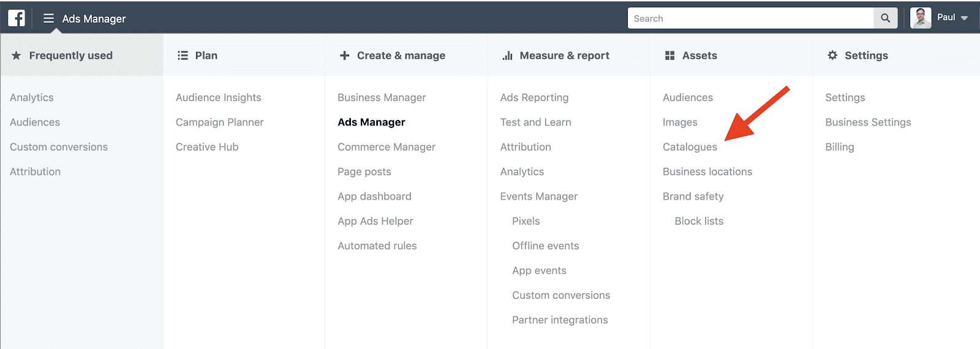
Task: Click the search magnifier button
Action: click(x=885, y=18)
